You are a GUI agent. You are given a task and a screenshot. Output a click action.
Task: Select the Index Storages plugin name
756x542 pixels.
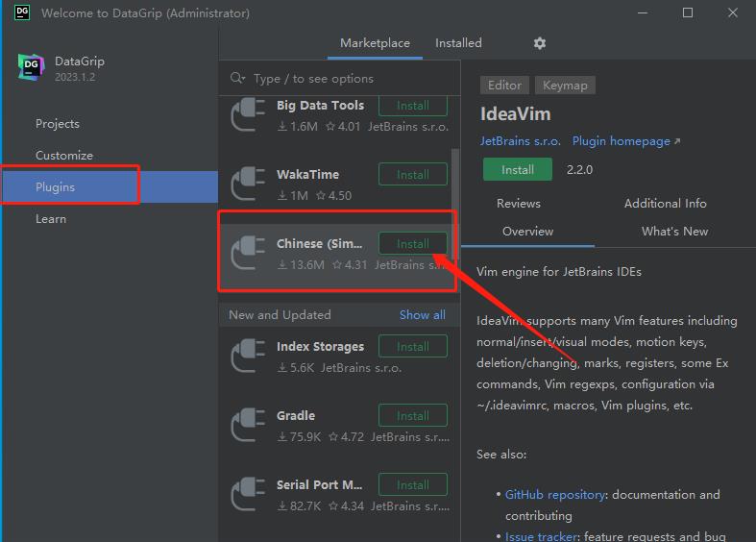320,346
